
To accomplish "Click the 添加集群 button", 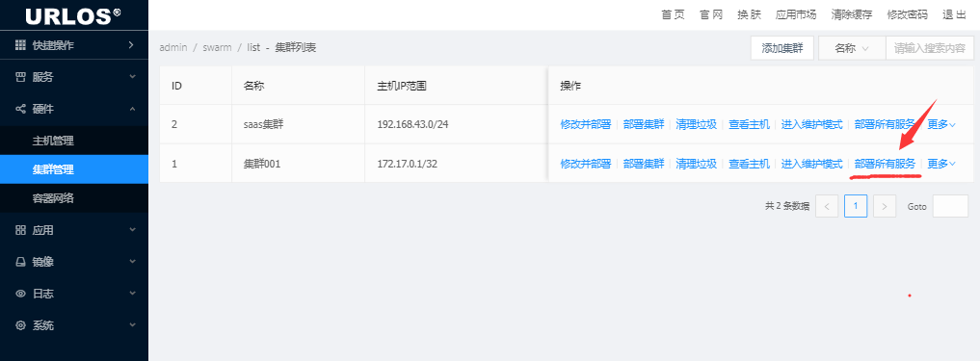I will coord(781,48).
